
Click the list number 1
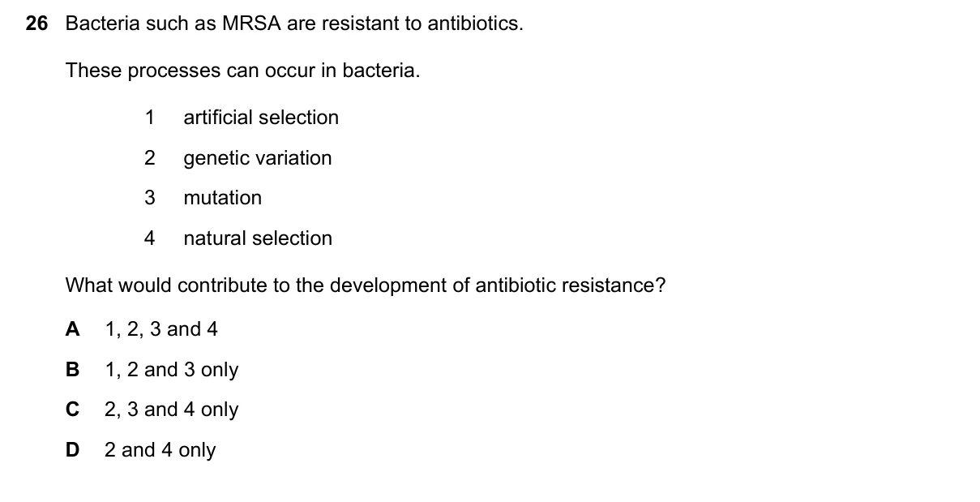[149, 118]
